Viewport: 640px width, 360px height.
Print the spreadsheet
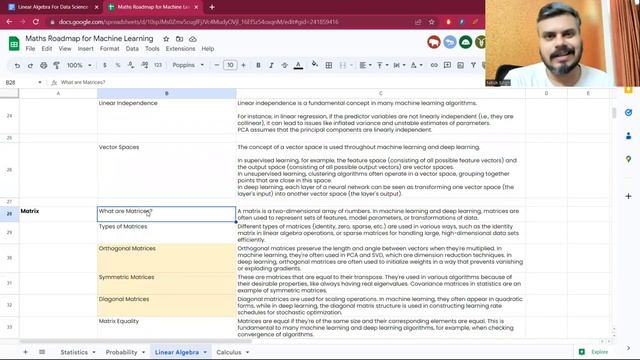tap(43, 65)
